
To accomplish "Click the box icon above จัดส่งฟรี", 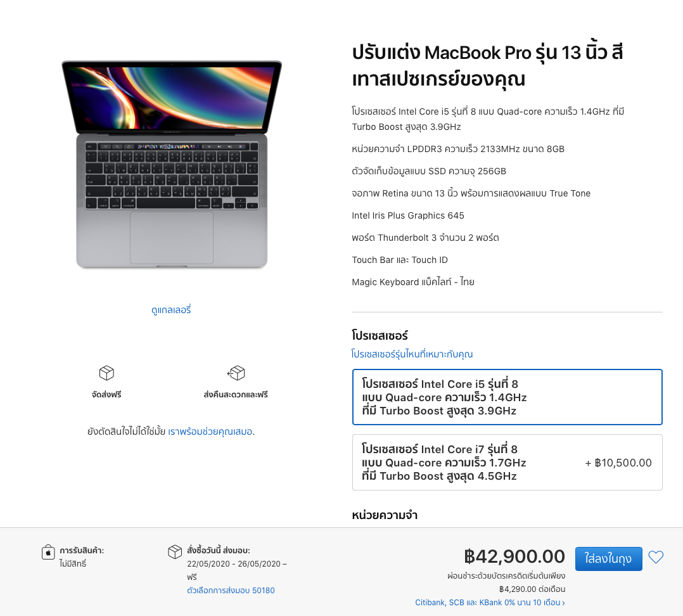I will [106, 373].
